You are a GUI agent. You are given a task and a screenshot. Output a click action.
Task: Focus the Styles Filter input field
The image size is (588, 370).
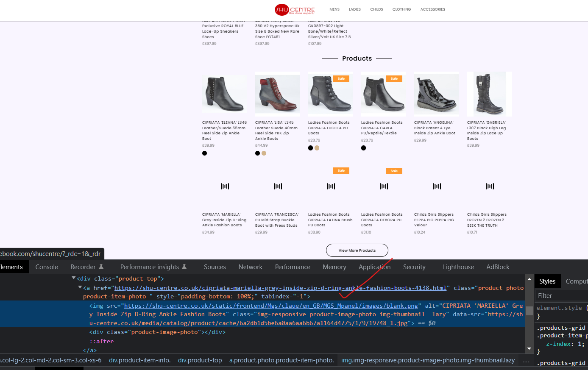pos(561,296)
